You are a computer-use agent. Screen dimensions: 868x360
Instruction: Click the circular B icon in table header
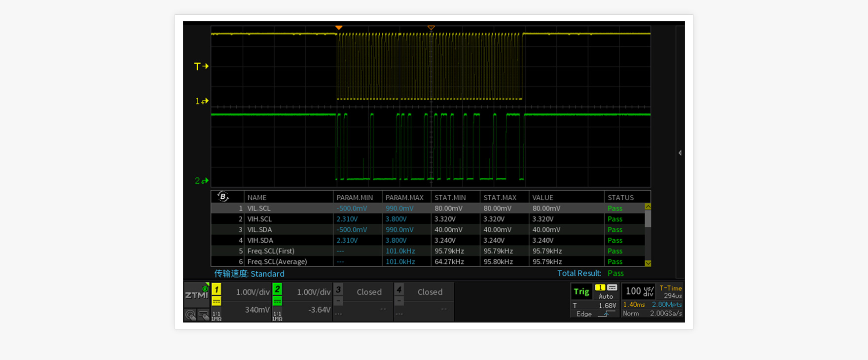tap(223, 197)
